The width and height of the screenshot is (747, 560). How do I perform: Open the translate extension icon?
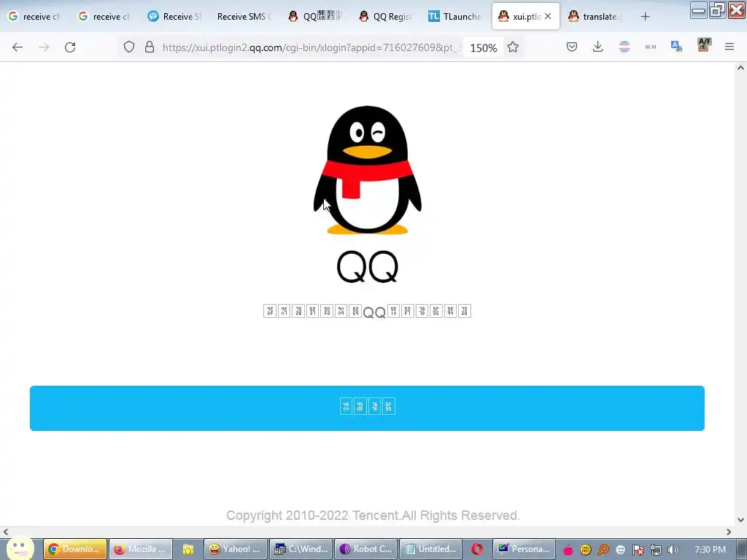click(676, 46)
